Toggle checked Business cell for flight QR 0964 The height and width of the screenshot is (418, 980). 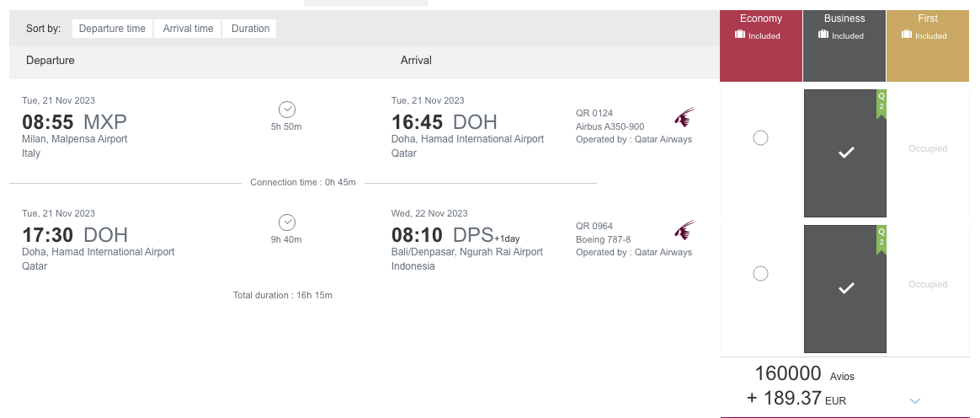click(845, 289)
